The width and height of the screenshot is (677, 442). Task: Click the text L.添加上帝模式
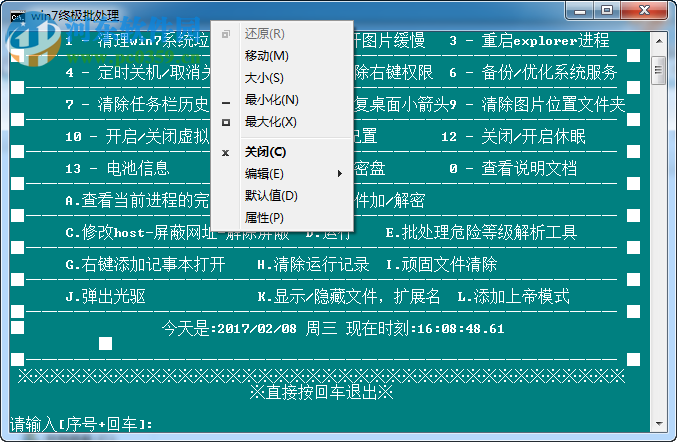click(x=513, y=296)
